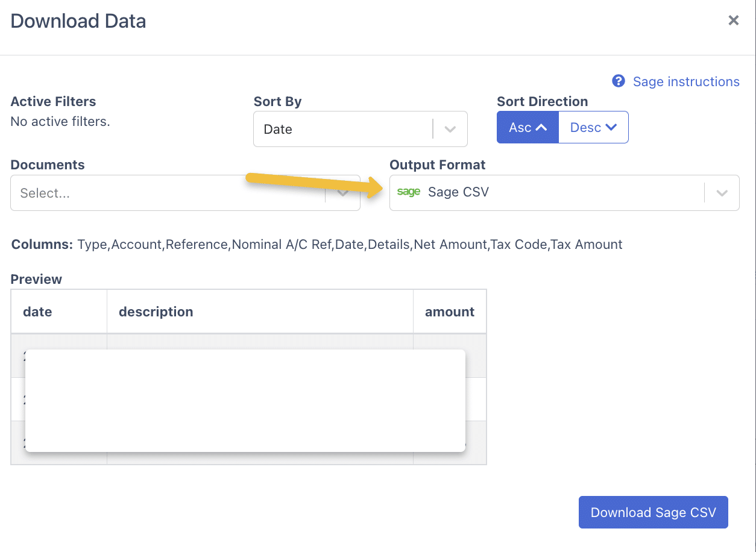Click the green Sage logo icon
756x552 pixels.
tap(409, 192)
